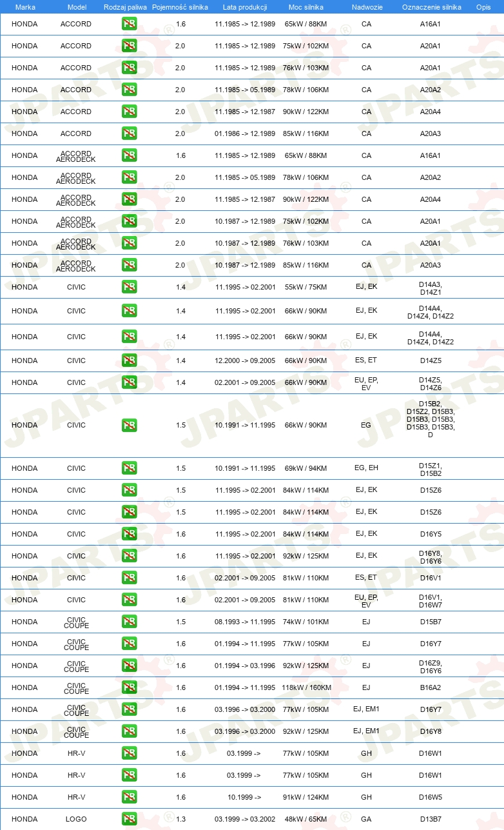
Task: Click the Nadwozie column header
Action: point(366,7)
